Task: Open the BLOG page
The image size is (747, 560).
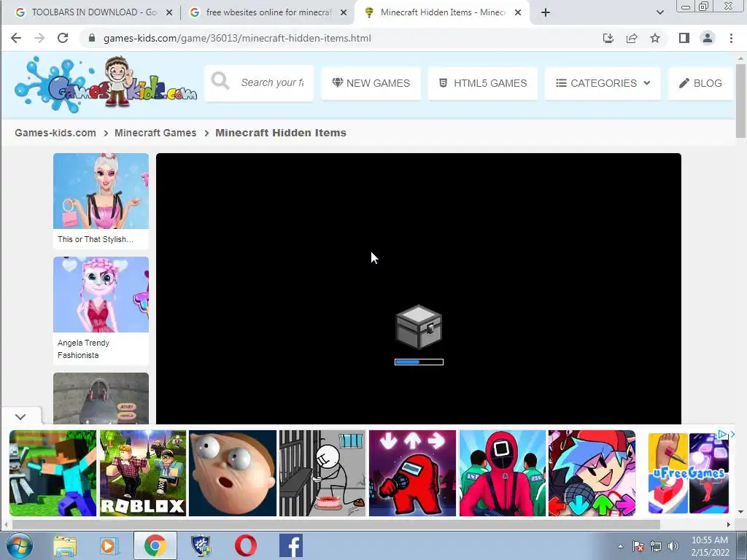Action: point(701,83)
